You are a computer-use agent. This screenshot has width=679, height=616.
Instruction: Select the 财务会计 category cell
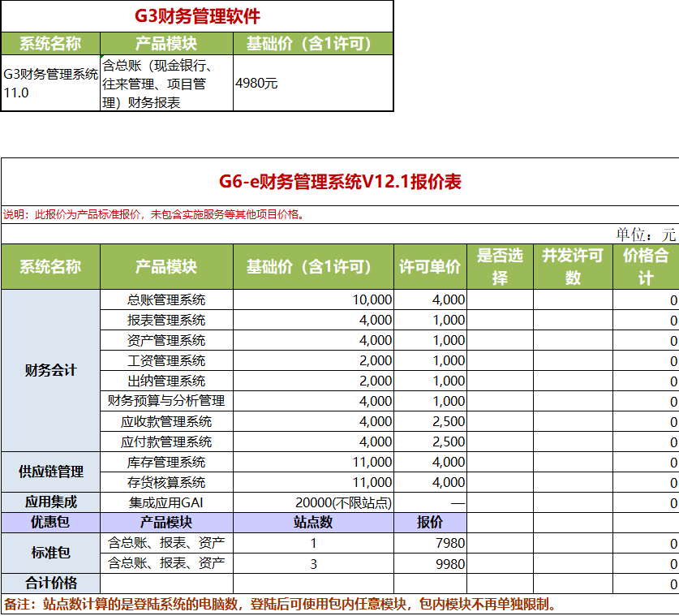click(x=50, y=371)
